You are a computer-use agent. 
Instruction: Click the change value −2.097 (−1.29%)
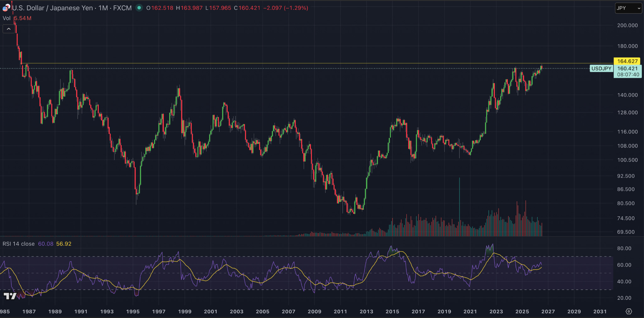286,8
